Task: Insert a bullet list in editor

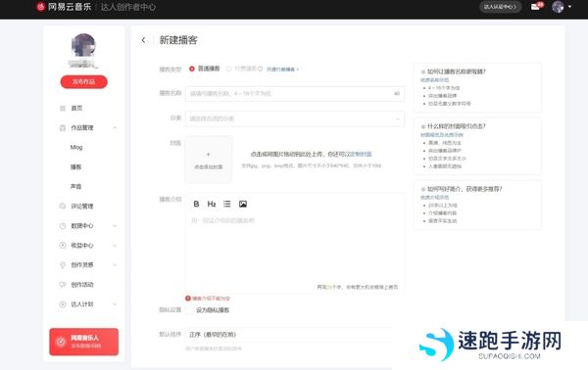Action: [227, 204]
